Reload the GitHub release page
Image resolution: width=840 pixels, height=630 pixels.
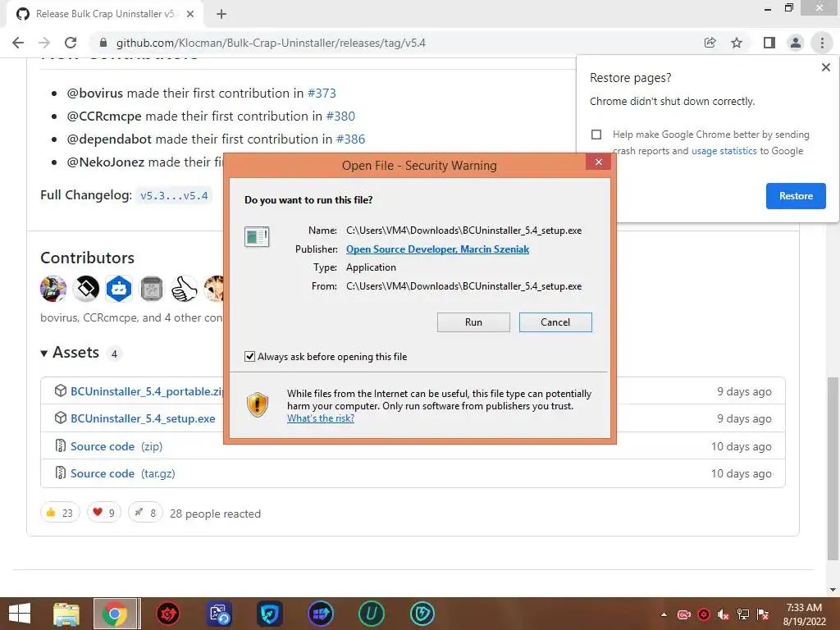coord(71,43)
